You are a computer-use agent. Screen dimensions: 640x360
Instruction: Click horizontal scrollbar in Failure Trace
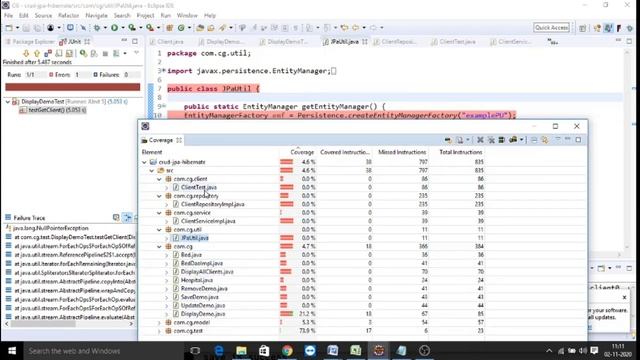click(x=43, y=324)
